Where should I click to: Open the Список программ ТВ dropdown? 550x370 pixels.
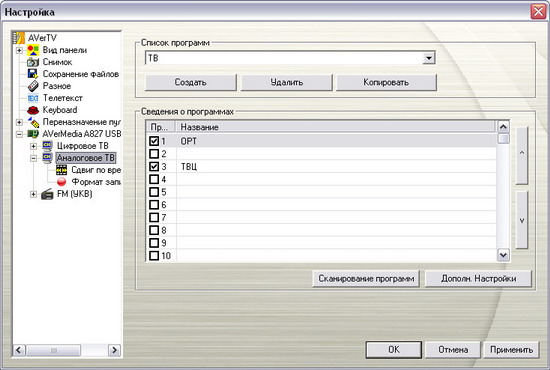click(x=429, y=58)
